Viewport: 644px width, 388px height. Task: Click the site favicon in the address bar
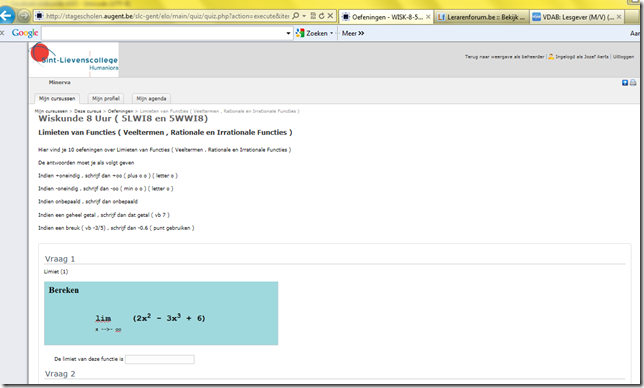pos(39,16)
